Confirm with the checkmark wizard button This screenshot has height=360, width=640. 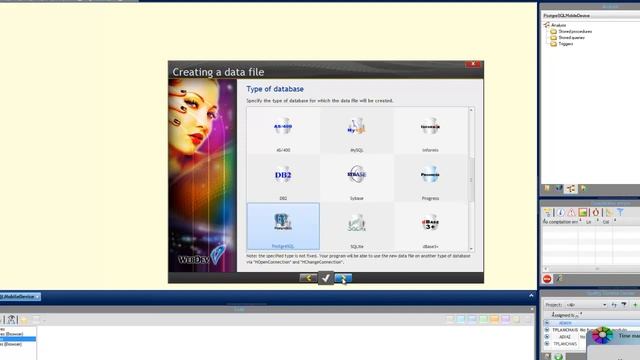[x=326, y=278]
